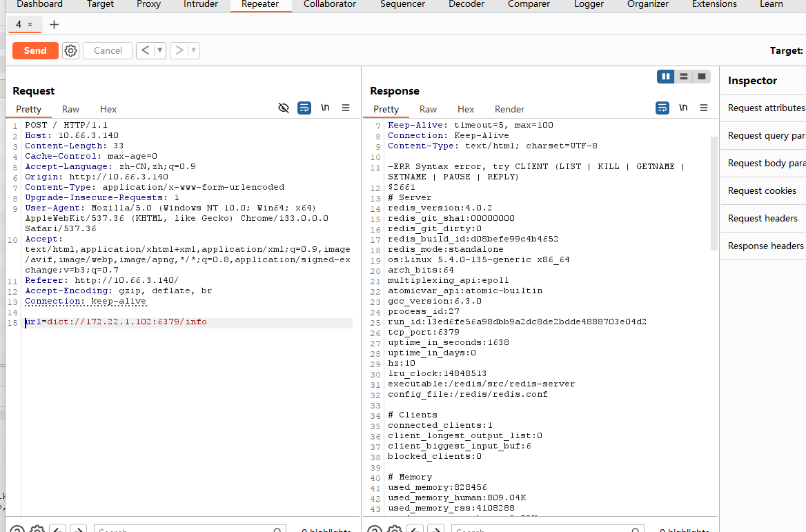Open the previous-request history dropdown arrow
This screenshot has height=532, width=806.
160,50
